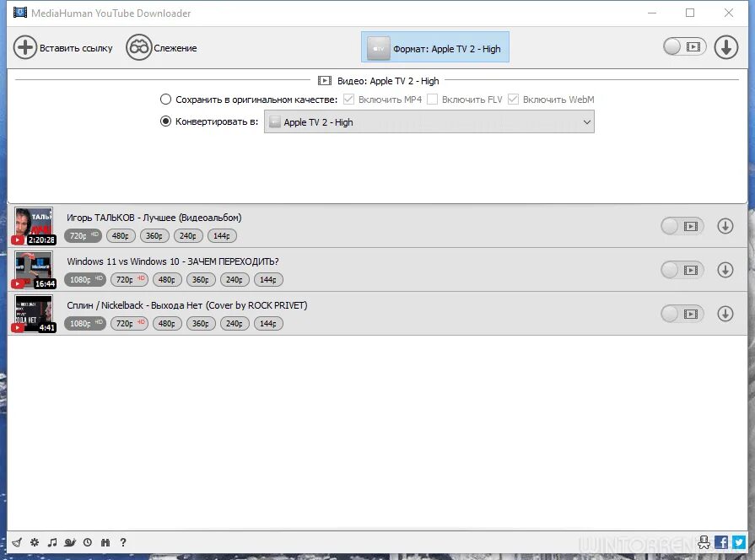
Task: Click title Windows 11 vs Windows 10 - ЗАЧЕМ ПЕРЕХОДИТЬ?
Action: click(x=173, y=261)
